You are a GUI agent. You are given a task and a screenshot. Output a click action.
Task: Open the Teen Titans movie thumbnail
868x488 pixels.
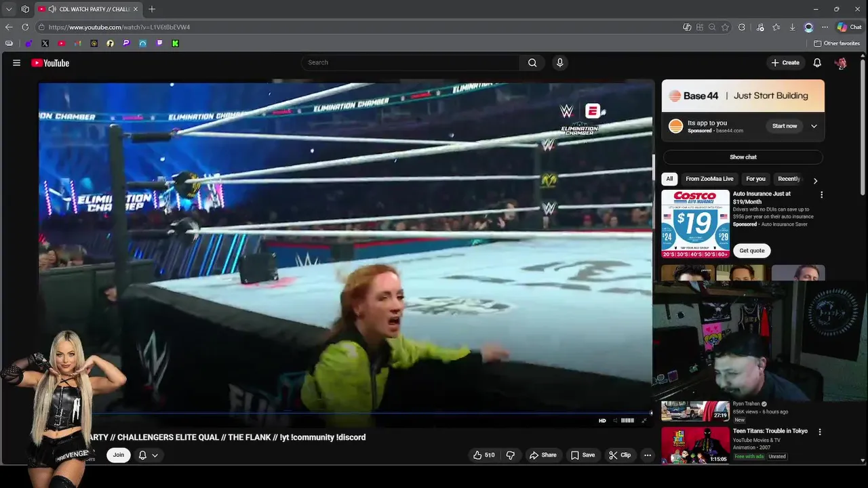pyautogui.click(x=696, y=445)
